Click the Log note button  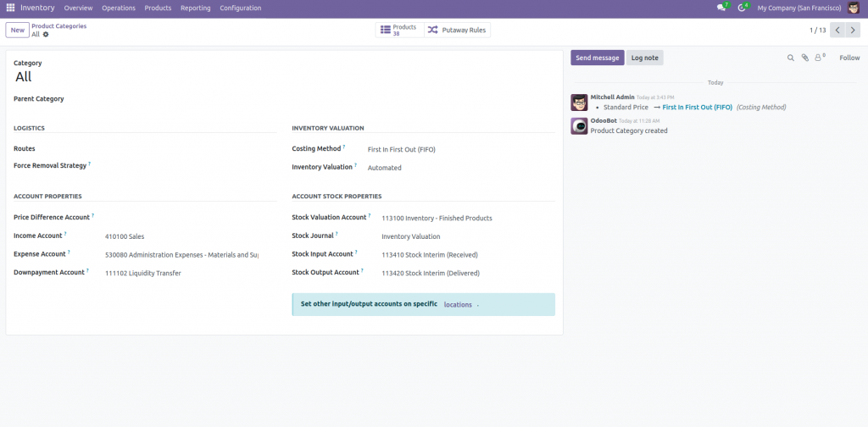(x=644, y=58)
